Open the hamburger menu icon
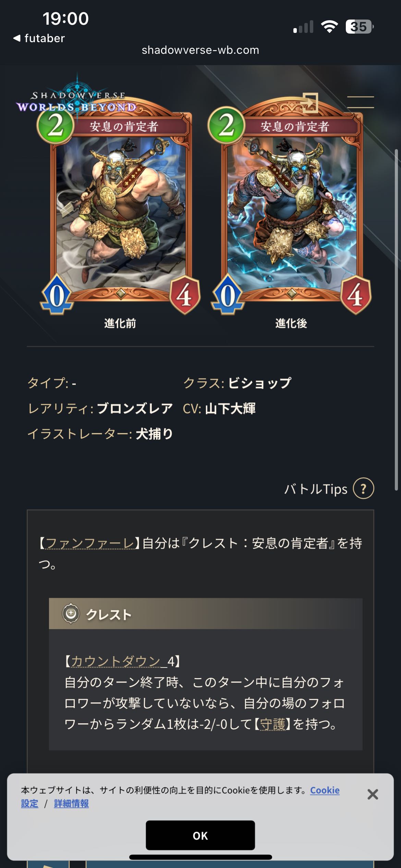Screen dimensions: 401x868 (x=360, y=102)
